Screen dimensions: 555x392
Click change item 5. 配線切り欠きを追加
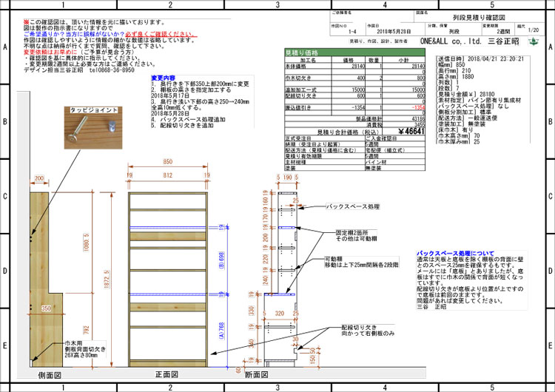tap(183, 125)
